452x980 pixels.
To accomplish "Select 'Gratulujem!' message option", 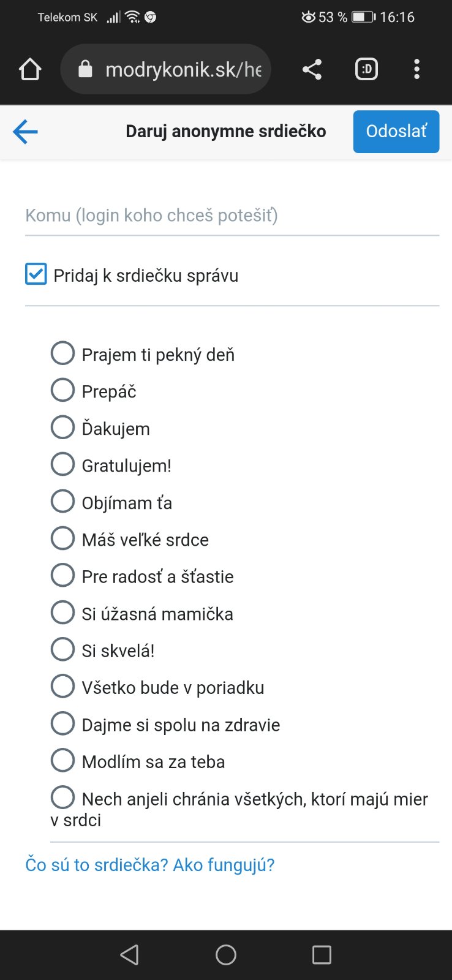I will point(62,464).
